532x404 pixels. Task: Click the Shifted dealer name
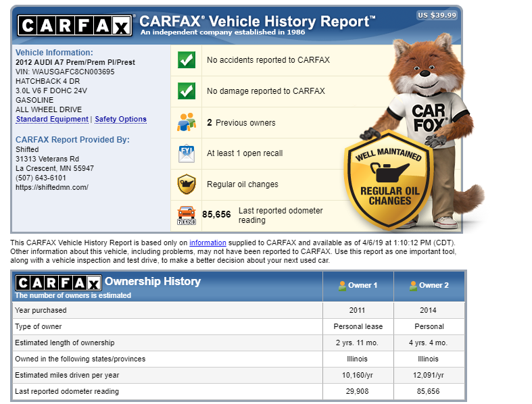(27, 149)
